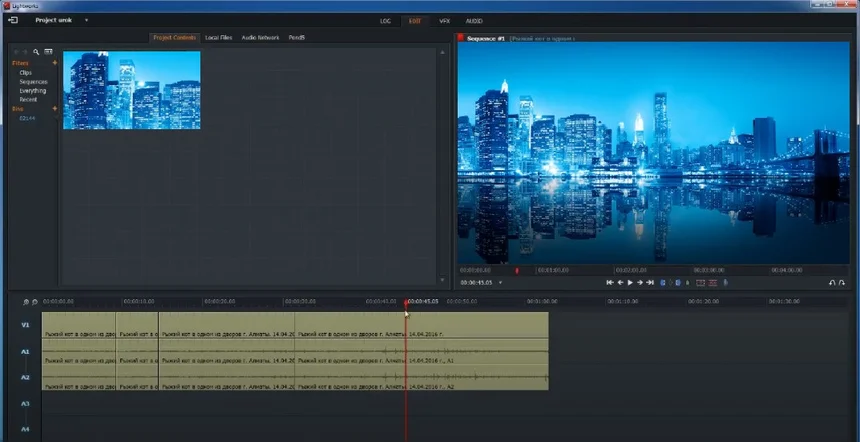Viewport: 860px width, 442px height.
Task: Select the bin entry listed under Bins
Action: coord(27,118)
